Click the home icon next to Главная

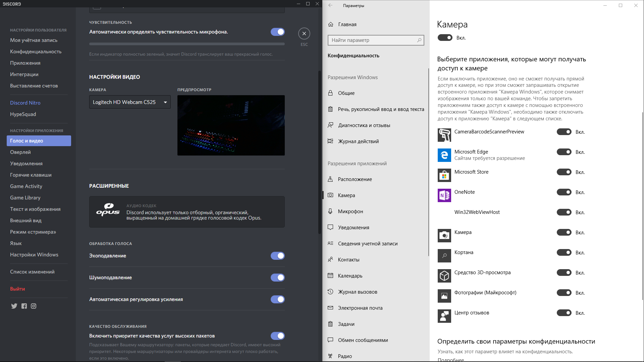(331, 24)
